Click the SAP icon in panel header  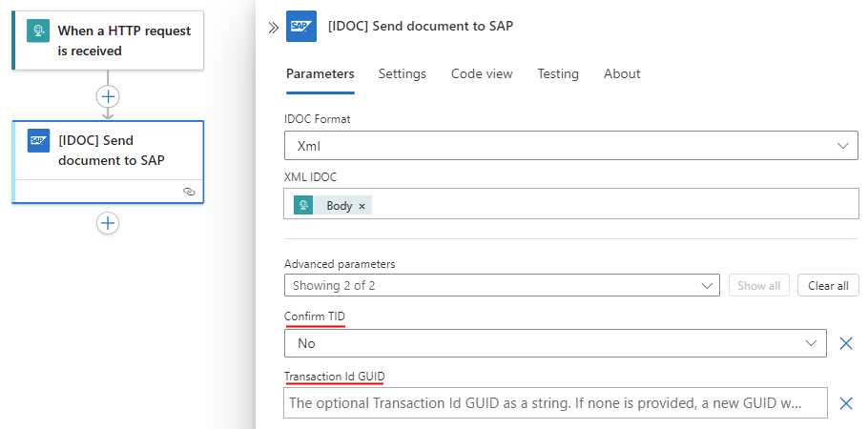[301, 27]
